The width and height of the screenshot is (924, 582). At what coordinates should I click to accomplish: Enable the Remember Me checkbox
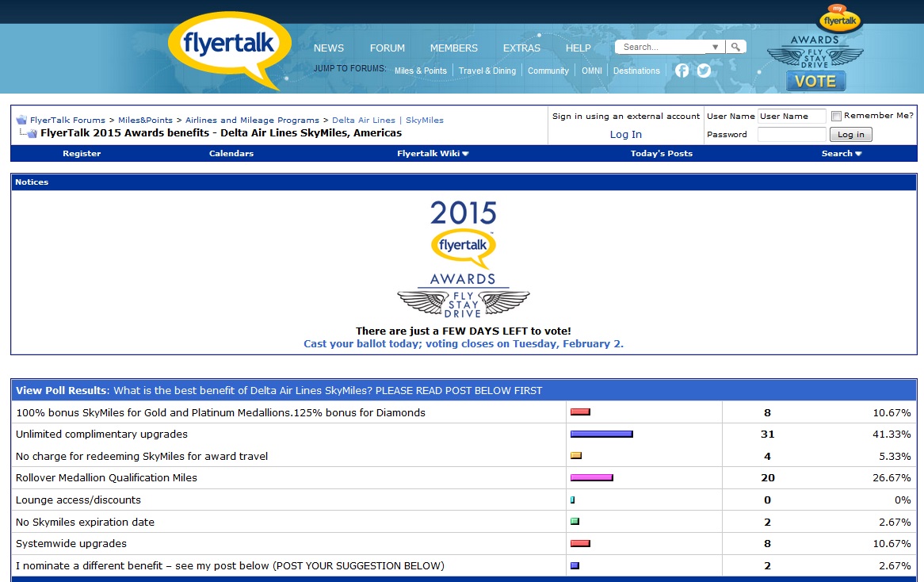836,116
